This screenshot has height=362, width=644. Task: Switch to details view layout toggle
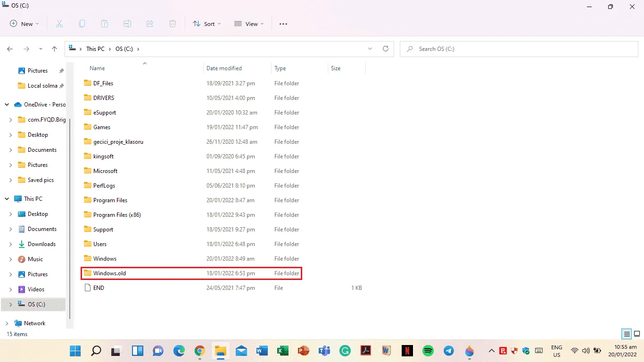pyautogui.click(x=627, y=334)
